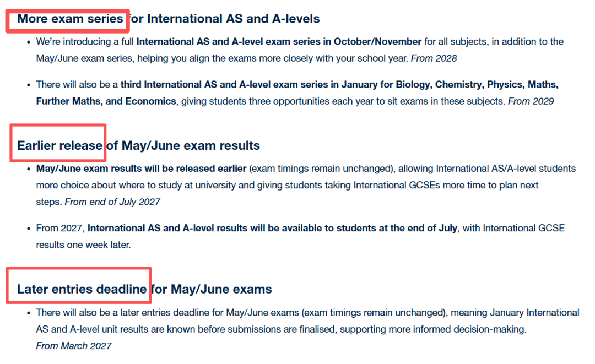Click bold "exam series in October/November" text
595x364 pixels.
click(355, 42)
